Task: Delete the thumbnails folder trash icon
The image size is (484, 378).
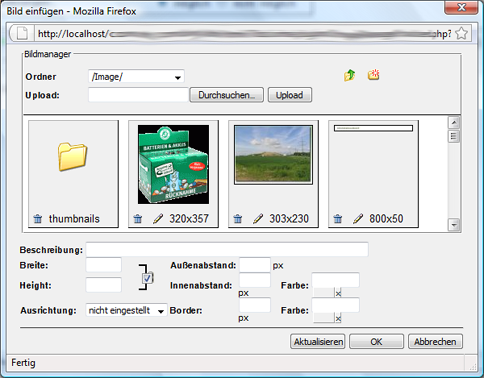Action: pyautogui.click(x=38, y=219)
